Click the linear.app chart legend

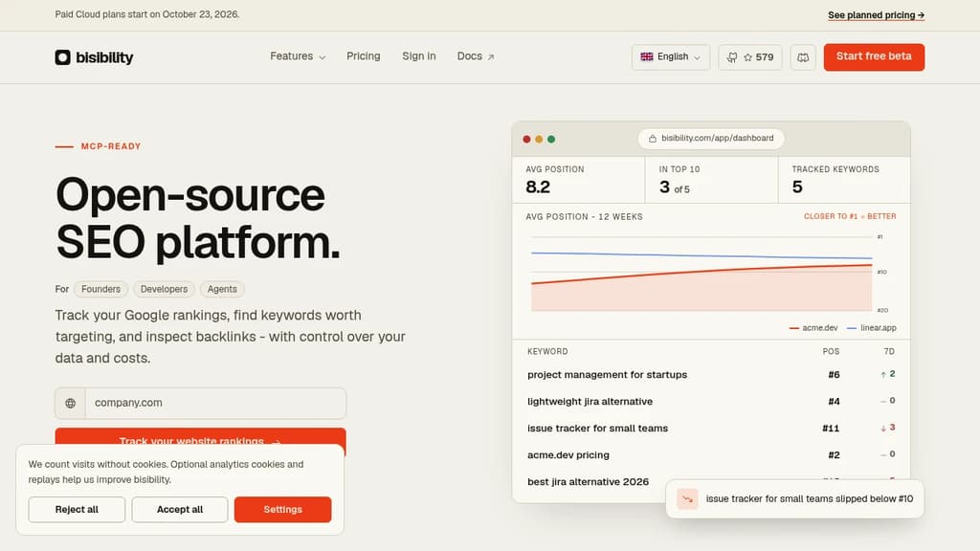pyautogui.click(x=871, y=328)
